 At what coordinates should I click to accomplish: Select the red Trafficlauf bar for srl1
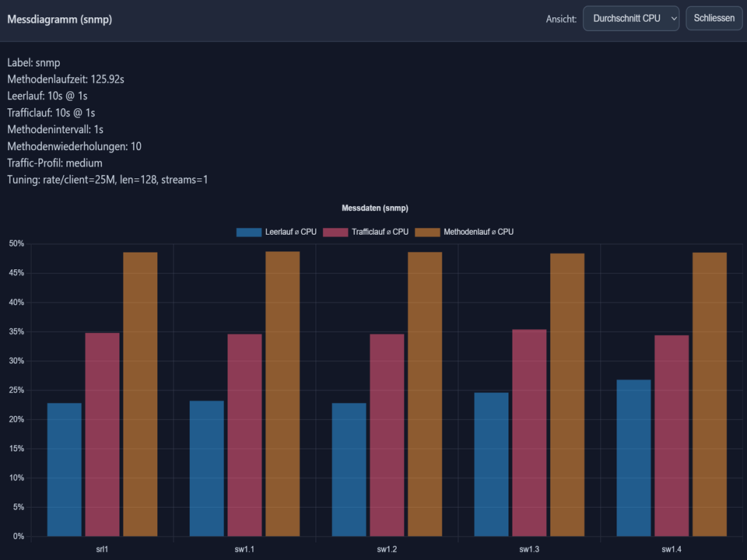(103, 434)
